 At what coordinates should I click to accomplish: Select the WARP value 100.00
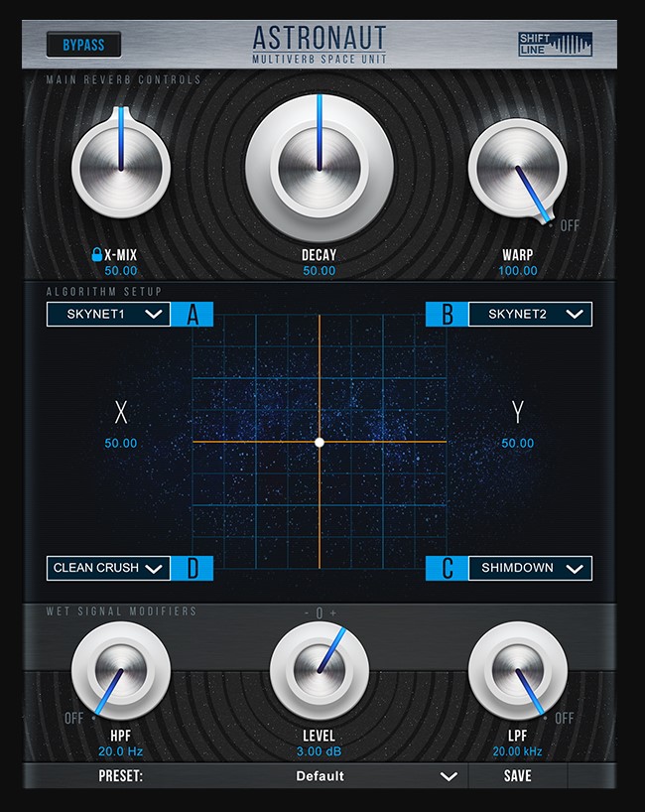[518, 271]
